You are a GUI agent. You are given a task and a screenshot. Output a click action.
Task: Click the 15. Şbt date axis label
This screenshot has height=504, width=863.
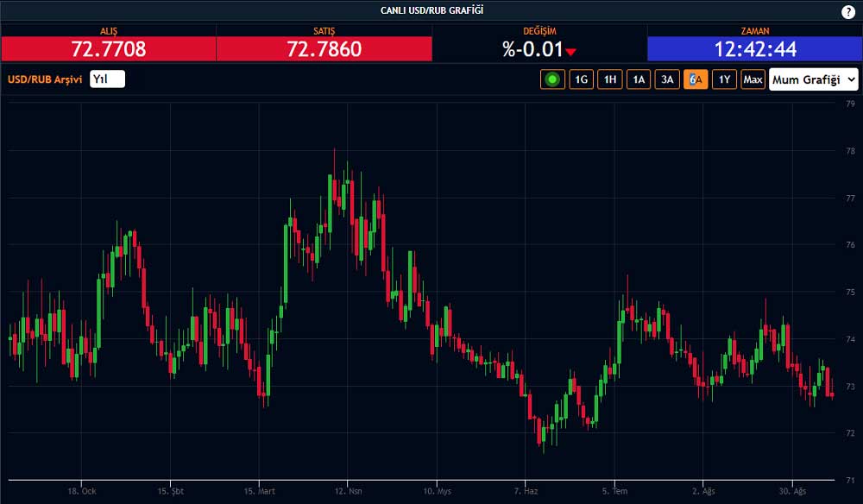click(x=171, y=491)
